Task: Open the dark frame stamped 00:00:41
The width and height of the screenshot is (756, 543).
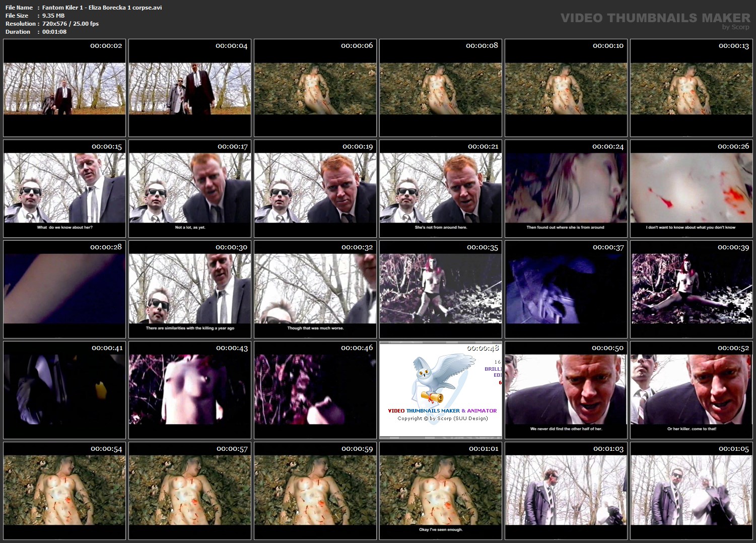Action: click(x=64, y=390)
